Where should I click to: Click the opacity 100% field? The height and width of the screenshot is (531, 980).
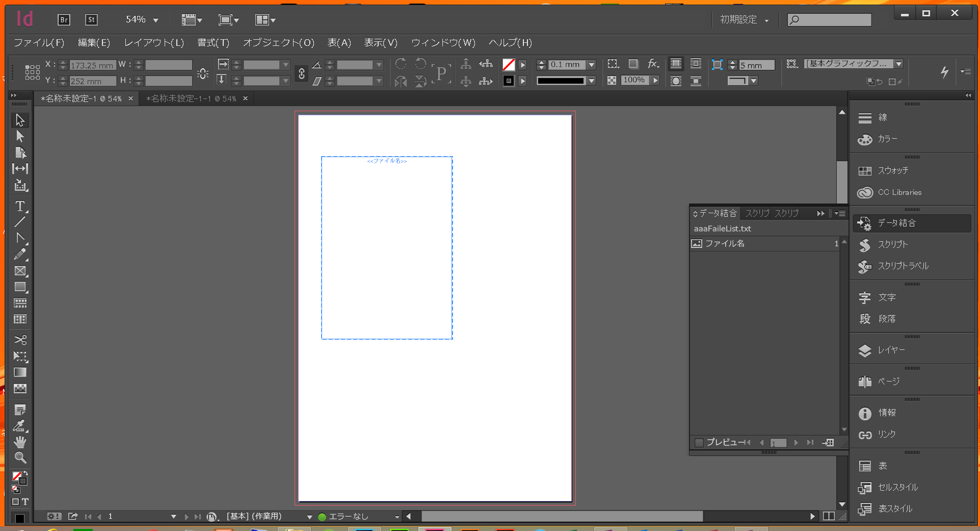point(634,80)
